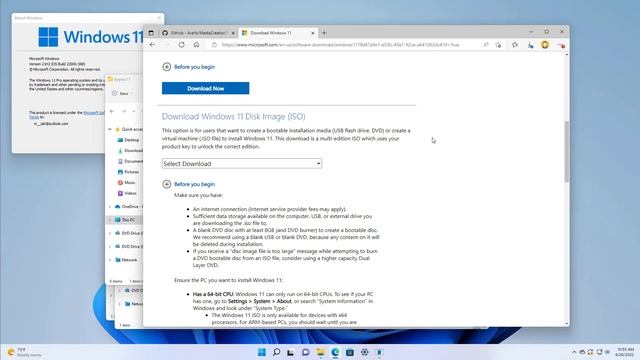
Task: Open the Windows Start menu
Action: (x=262, y=352)
